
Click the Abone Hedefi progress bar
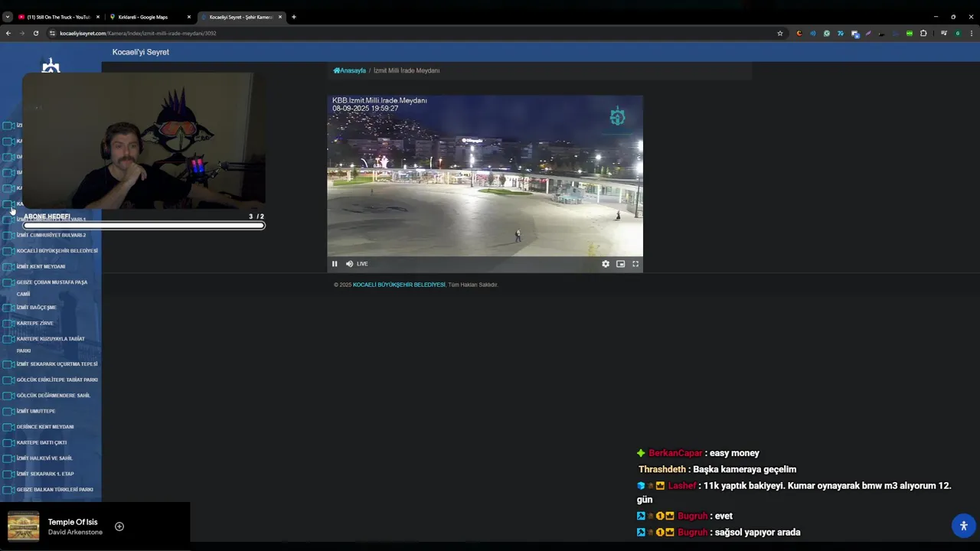click(x=144, y=226)
